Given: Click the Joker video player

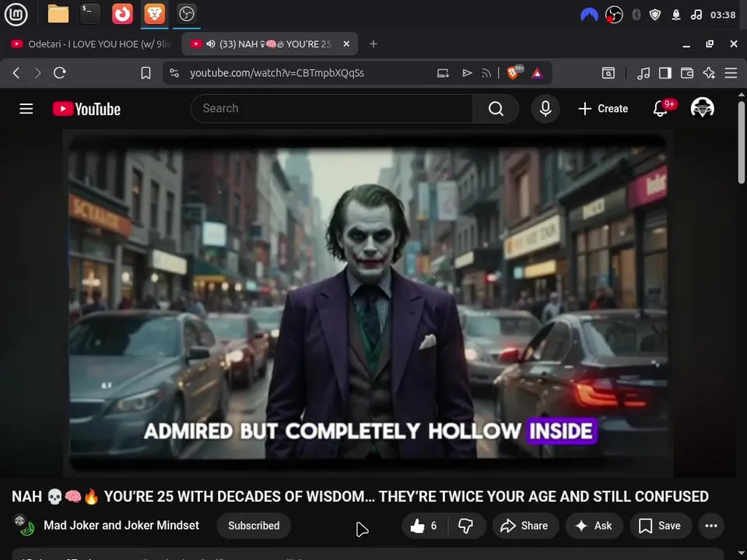Looking at the screenshot, I should [367, 303].
